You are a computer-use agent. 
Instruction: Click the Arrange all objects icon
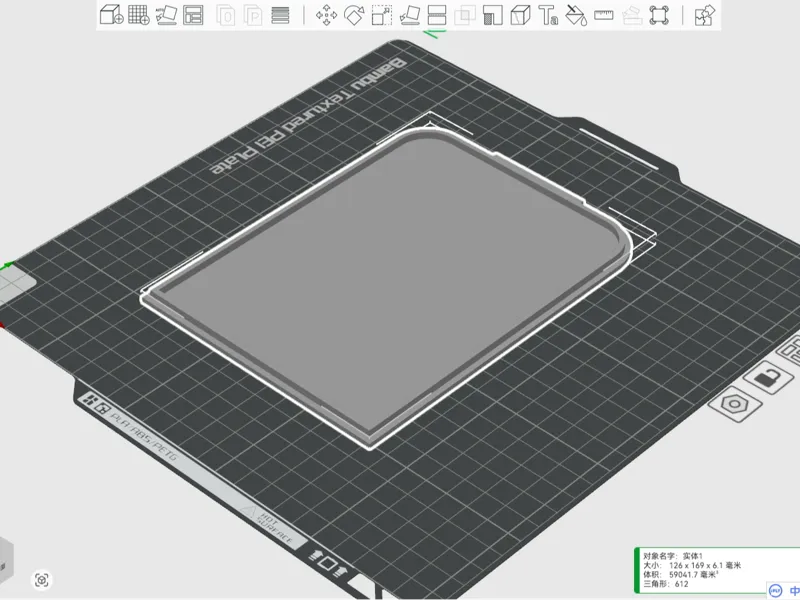pos(193,15)
